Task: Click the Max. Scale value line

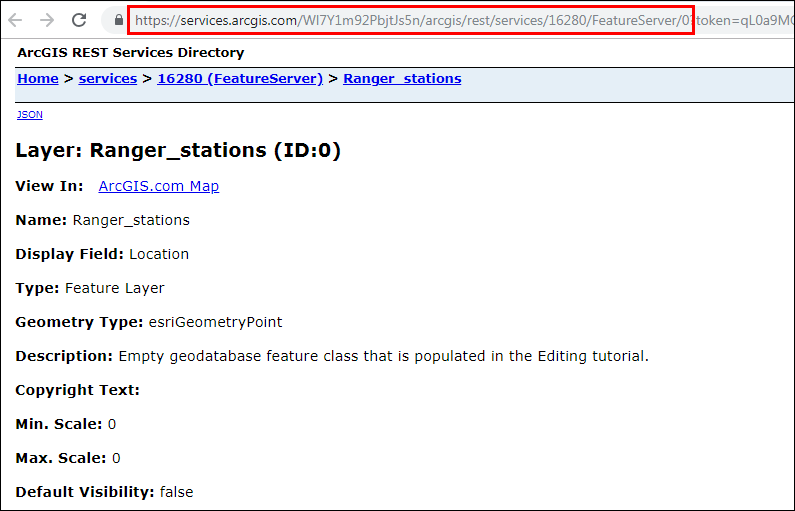Action: click(x=68, y=458)
